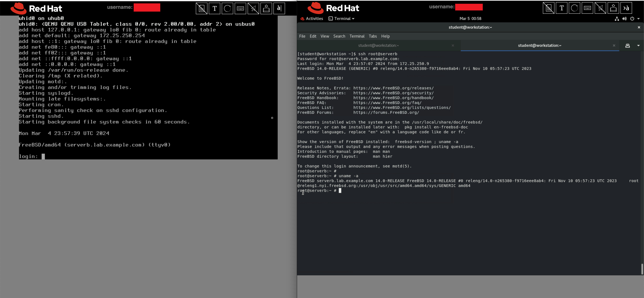Click the new tab icon in terminal tab bar
The image size is (644, 298).
click(628, 46)
